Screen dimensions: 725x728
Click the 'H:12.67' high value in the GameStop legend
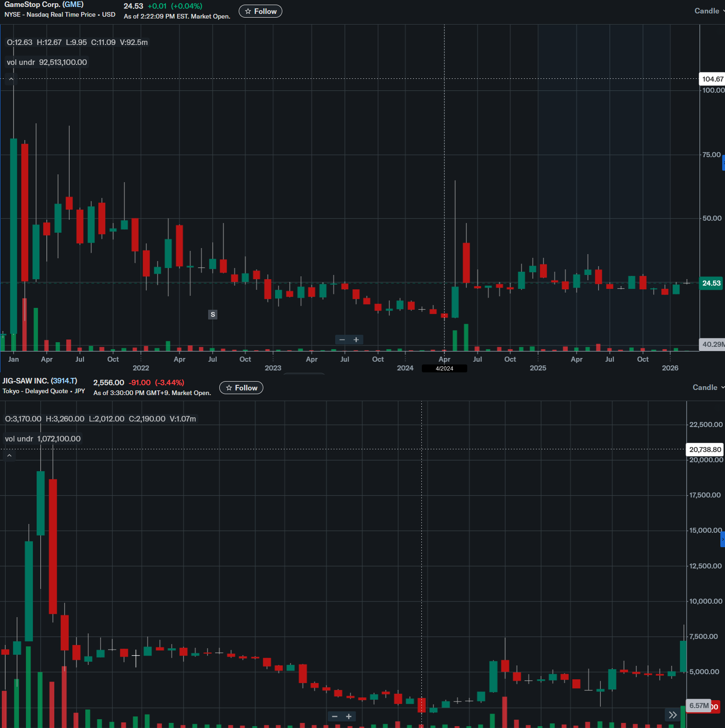tap(49, 42)
